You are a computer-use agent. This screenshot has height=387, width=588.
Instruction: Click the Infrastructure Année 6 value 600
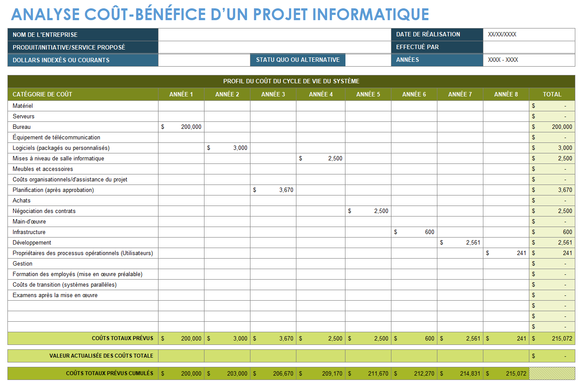pyautogui.click(x=414, y=232)
